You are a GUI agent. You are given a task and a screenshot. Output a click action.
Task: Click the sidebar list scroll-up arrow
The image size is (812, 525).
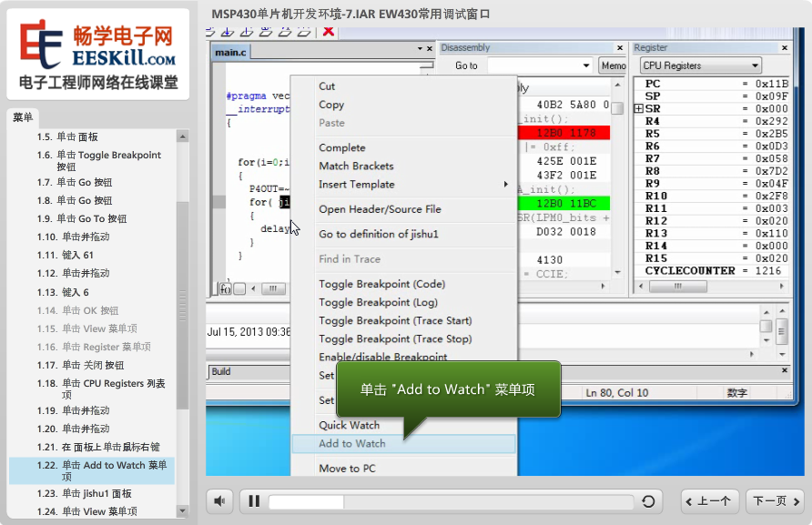point(182,136)
